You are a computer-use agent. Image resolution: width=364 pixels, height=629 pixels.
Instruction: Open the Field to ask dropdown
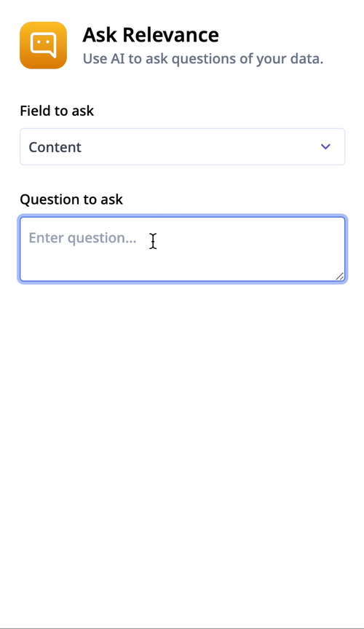(182, 147)
